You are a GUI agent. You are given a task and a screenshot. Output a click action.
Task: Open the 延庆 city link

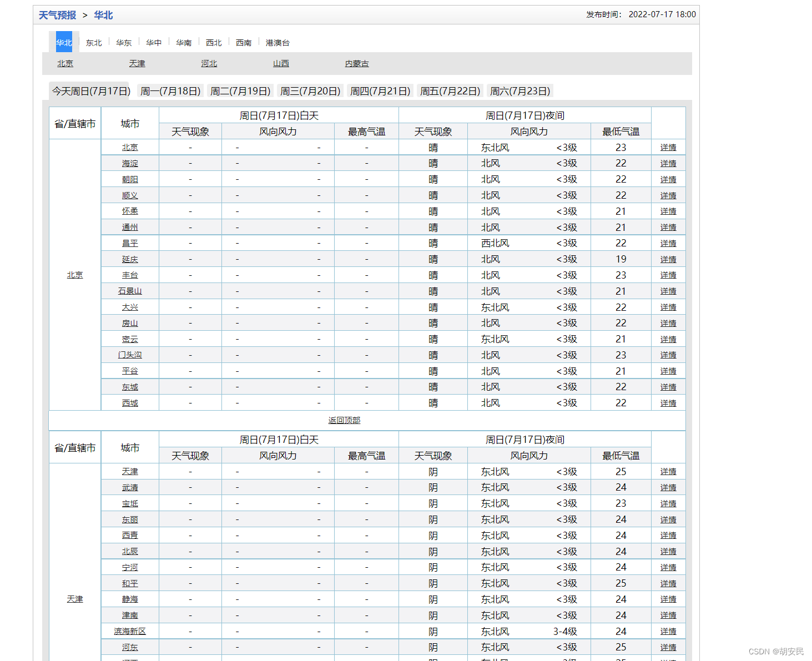[130, 260]
